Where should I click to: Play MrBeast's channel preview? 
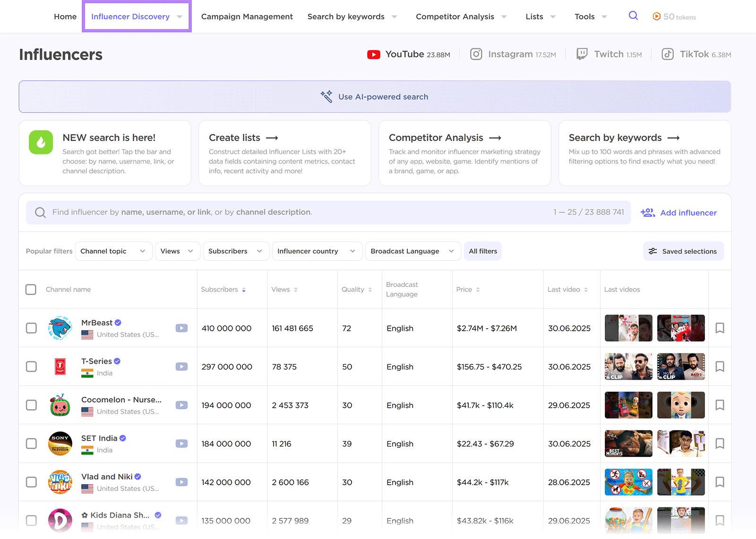(x=181, y=328)
